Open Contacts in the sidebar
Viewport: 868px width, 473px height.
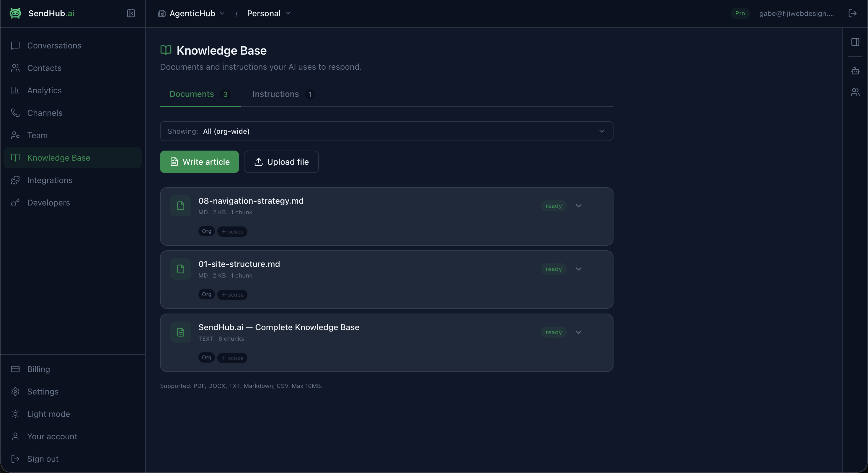73,68
